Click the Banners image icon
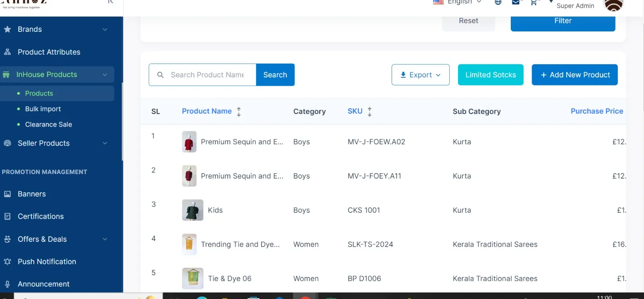The image size is (644, 299). click(7, 194)
